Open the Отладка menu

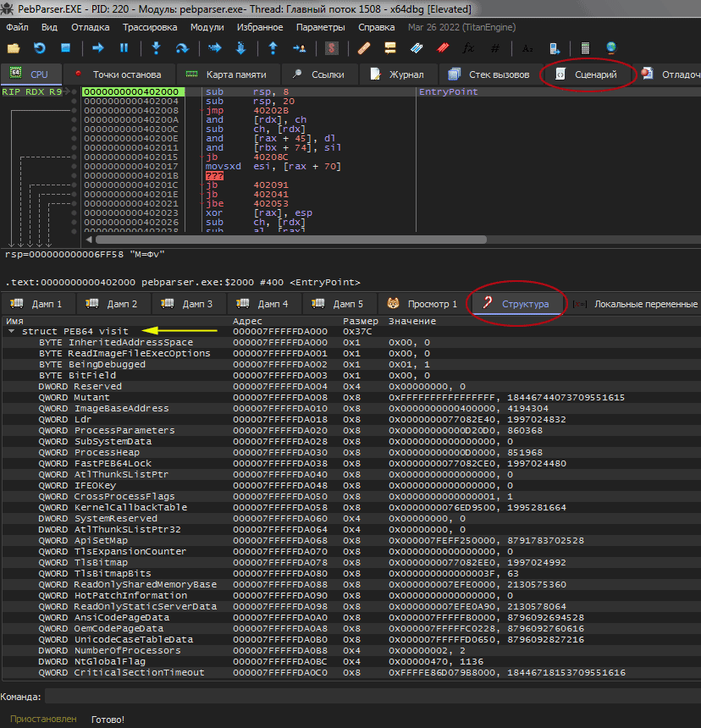[x=90, y=27]
